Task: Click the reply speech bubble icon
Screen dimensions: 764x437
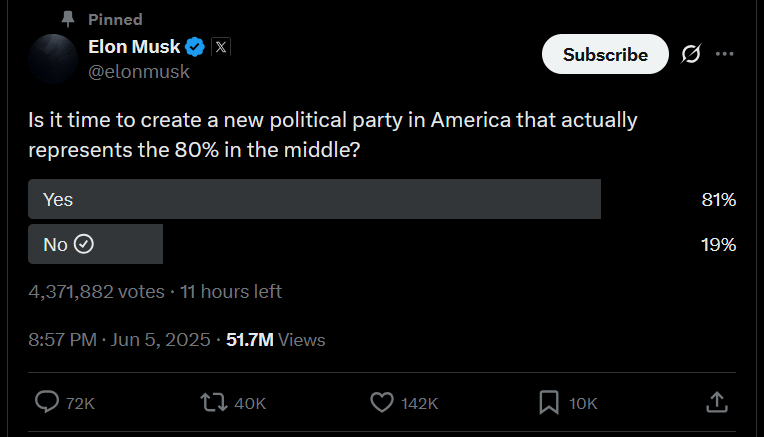Action: (x=48, y=402)
